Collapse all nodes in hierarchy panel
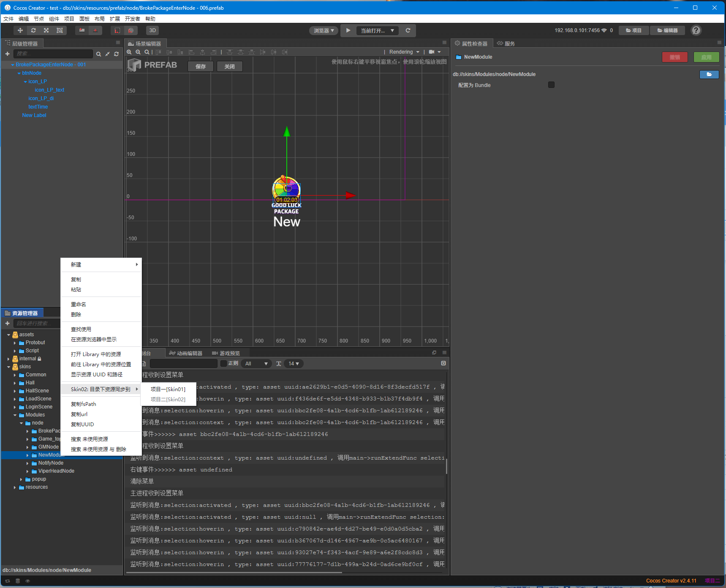Image resolution: width=726 pixels, height=588 pixels. coord(108,54)
